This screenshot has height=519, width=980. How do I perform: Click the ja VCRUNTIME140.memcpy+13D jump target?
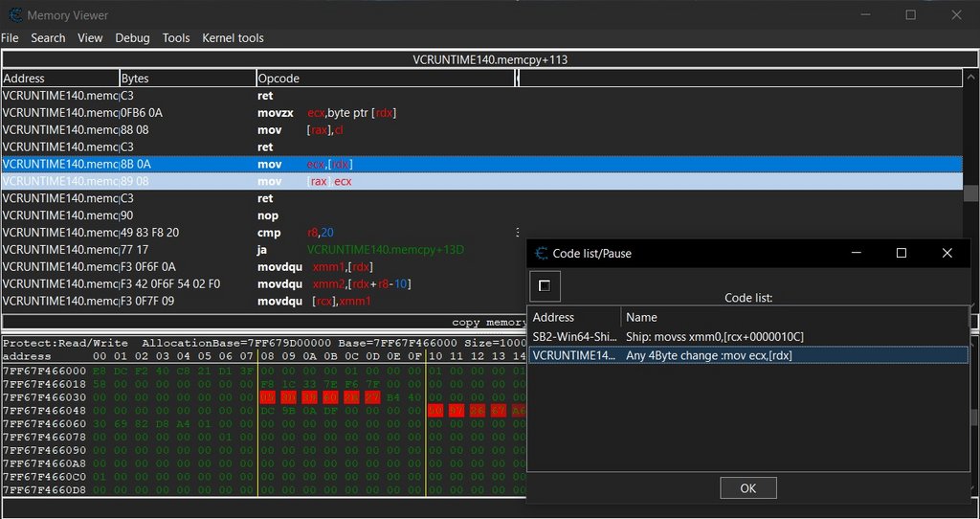tap(386, 250)
